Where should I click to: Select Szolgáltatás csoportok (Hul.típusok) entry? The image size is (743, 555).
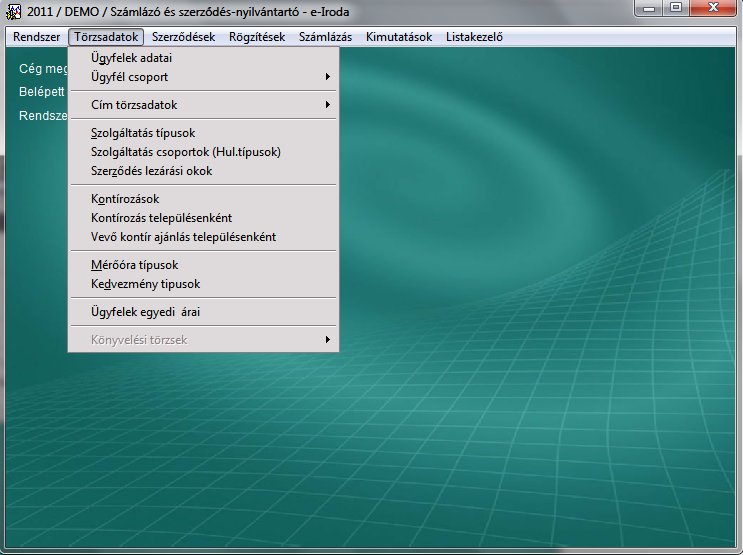click(x=185, y=152)
